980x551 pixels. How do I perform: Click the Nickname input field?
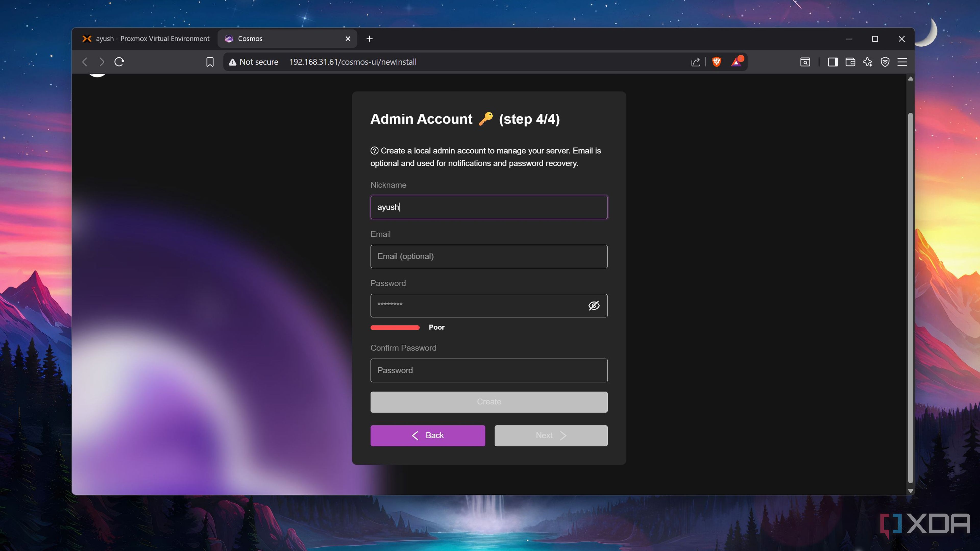point(489,207)
